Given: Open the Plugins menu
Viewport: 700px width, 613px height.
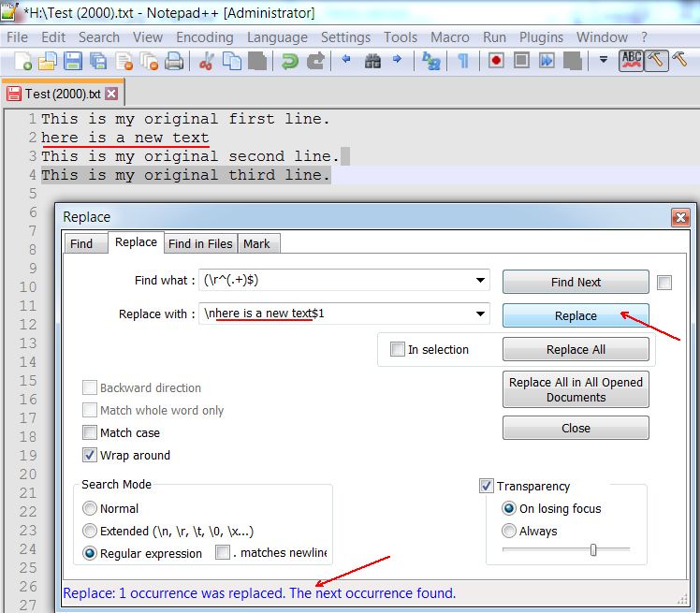Looking at the screenshot, I should point(541,37).
